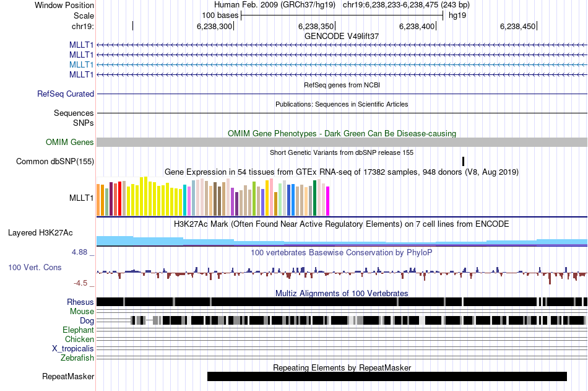Image resolution: width=588 pixels, height=391 pixels.
Task: Select the light blue MLLT1 transcript label
Action: coord(81,64)
